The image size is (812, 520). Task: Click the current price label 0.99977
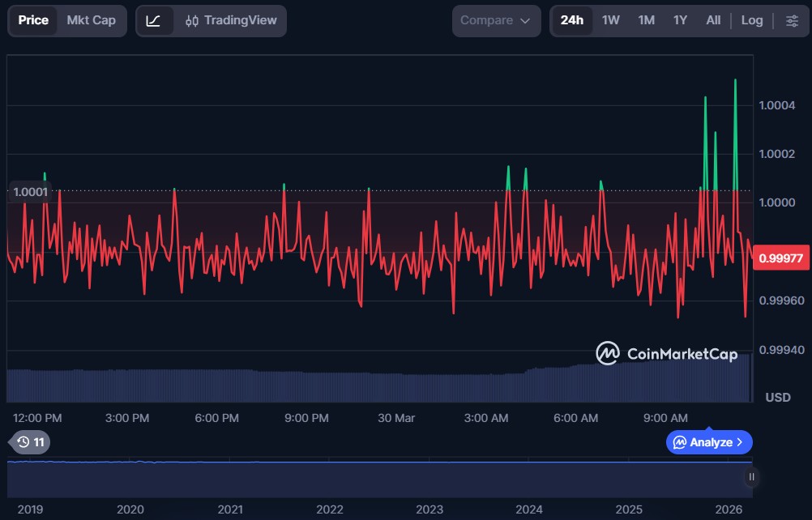tap(782, 259)
